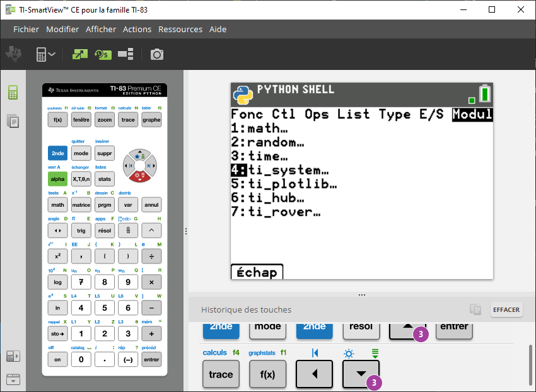
Task: Click the trace key on calculator keypad
Action: 128,120
